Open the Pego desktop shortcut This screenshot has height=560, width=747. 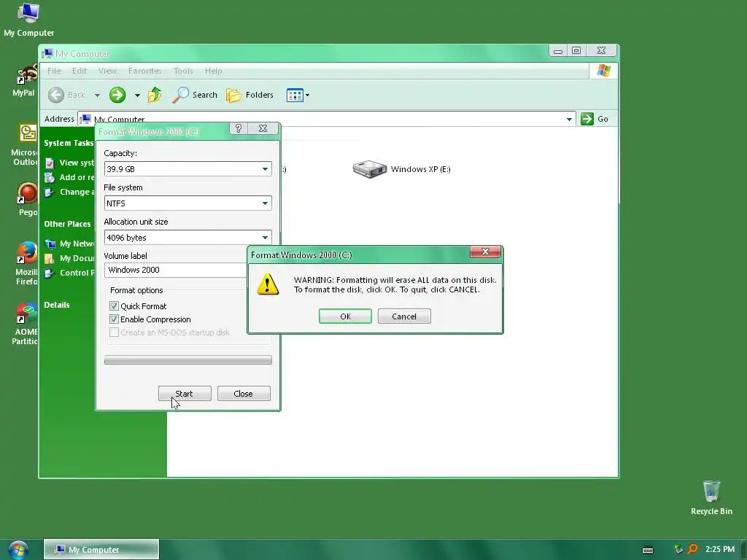[x=27, y=199]
